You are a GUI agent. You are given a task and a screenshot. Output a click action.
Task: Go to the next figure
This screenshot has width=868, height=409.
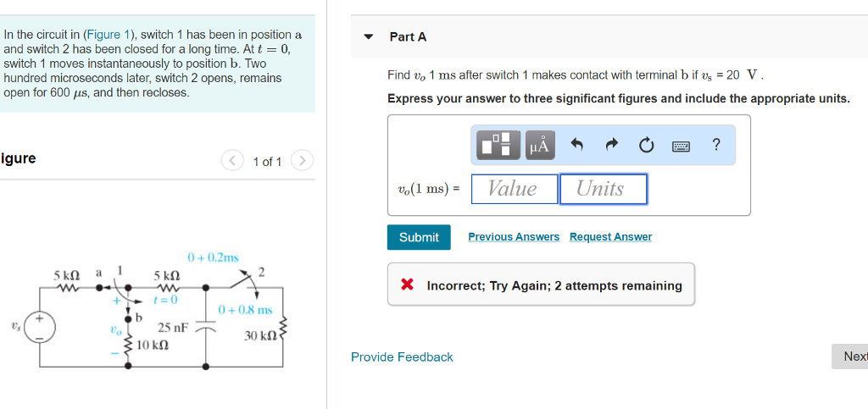click(302, 161)
